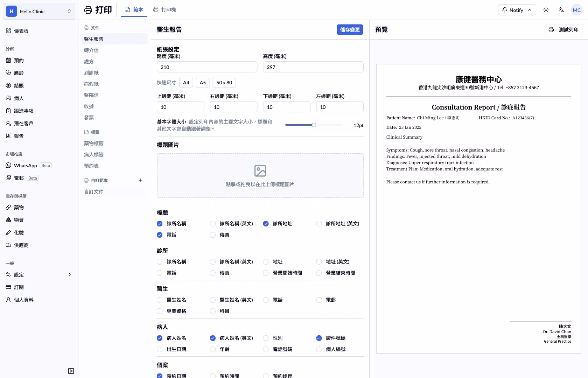
Task: Switch to the 打印機 tab
Action: pyautogui.click(x=164, y=10)
